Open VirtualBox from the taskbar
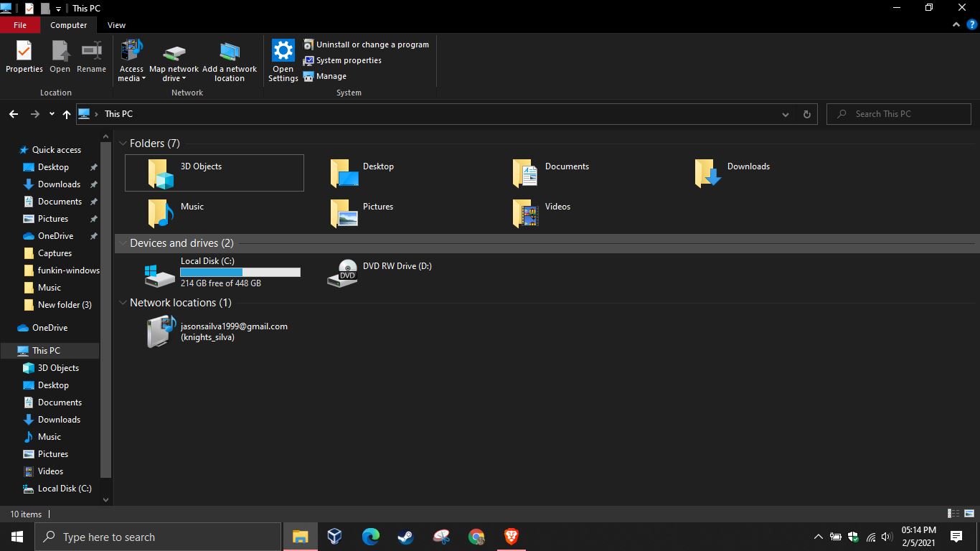980x551 pixels. pos(335,537)
